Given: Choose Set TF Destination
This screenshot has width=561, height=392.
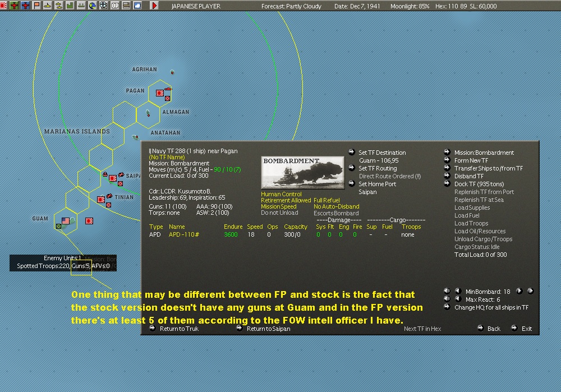Looking at the screenshot, I should 382,153.
